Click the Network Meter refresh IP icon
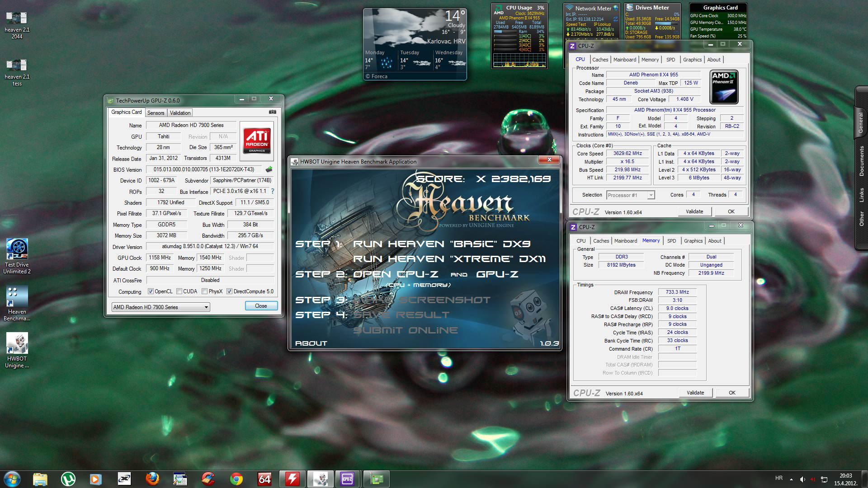 (615, 19)
